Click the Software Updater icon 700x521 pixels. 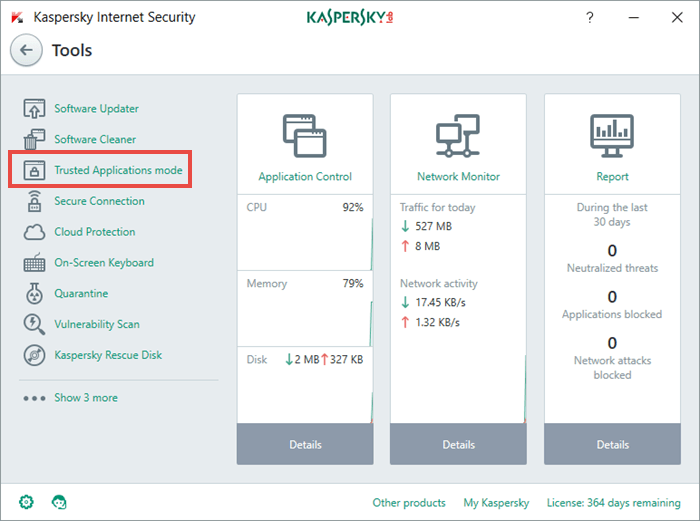coord(34,108)
